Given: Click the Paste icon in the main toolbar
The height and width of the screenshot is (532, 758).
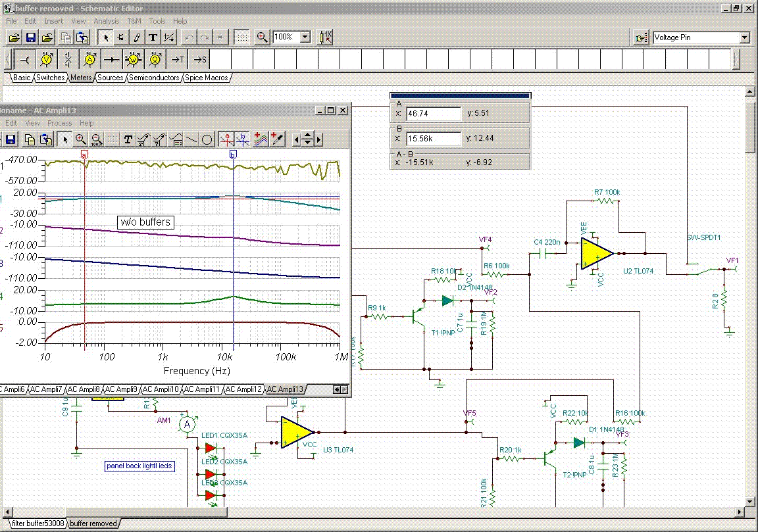Looking at the screenshot, I should coord(83,37).
